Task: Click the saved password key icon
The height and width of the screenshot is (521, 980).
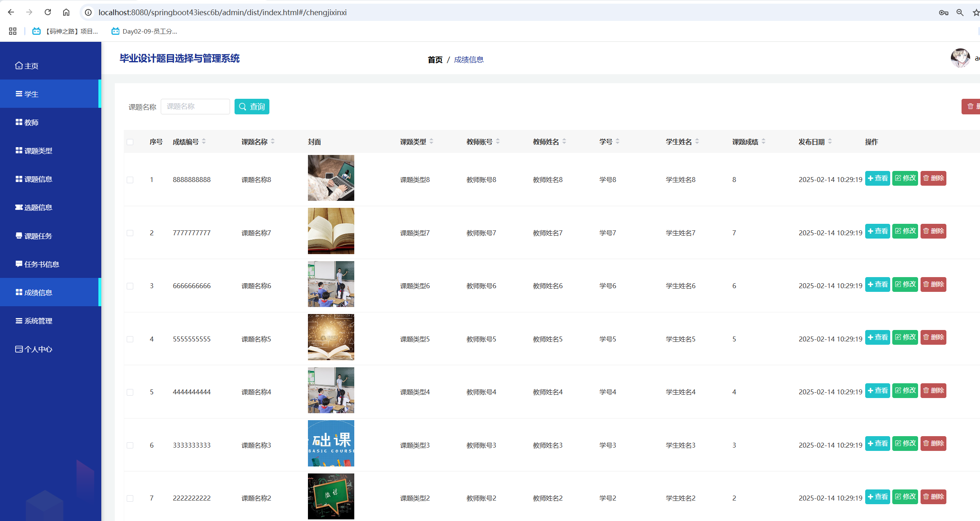Action: [x=943, y=12]
